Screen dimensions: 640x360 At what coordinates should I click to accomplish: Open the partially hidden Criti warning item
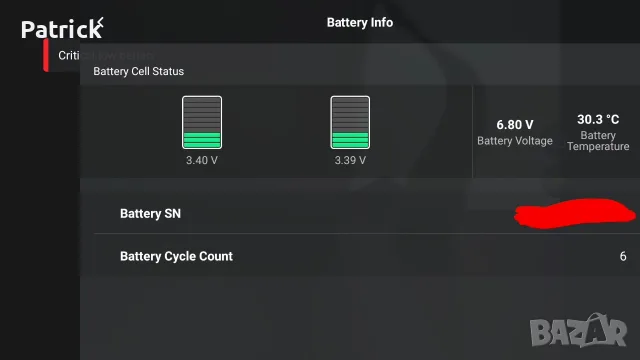tap(69, 56)
